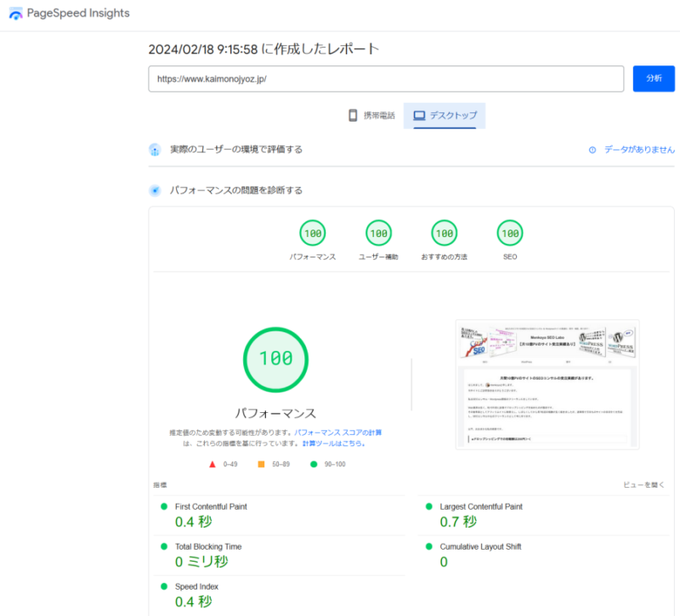Screen dimensions: 680x616
Task: Click the Total Blocking Time label
Action: pos(208,546)
